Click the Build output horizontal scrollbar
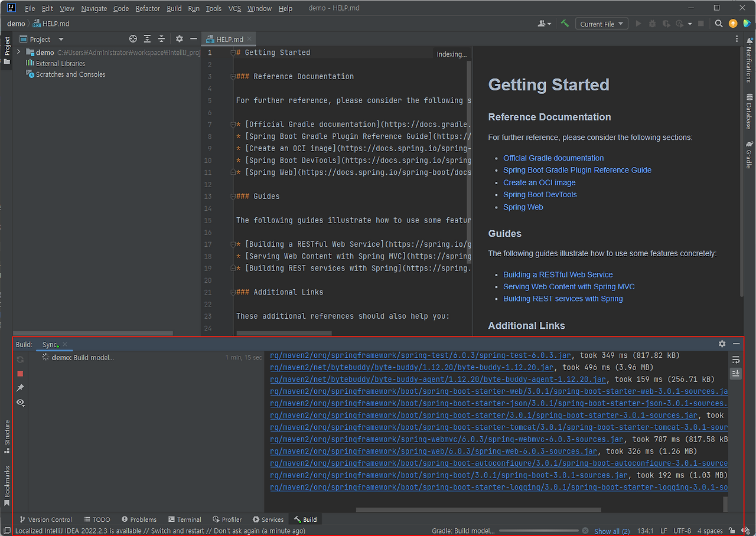The width and height of the screenshot is (756, 536). coord(478,509)
